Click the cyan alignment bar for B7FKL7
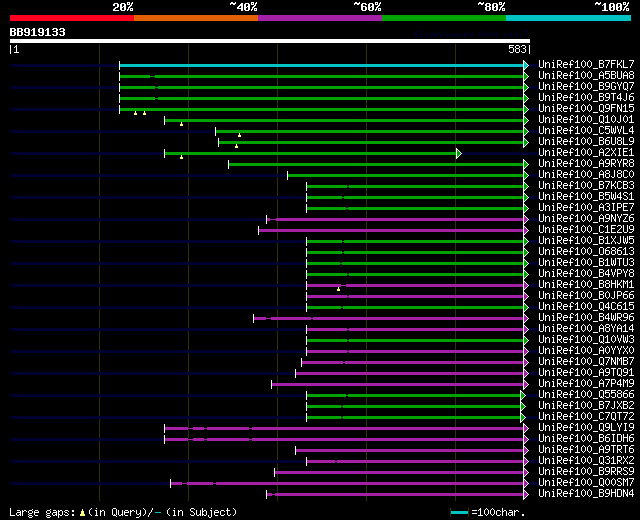Image resolution: width=640 pixels, height=520 pixels. (322, 65)
